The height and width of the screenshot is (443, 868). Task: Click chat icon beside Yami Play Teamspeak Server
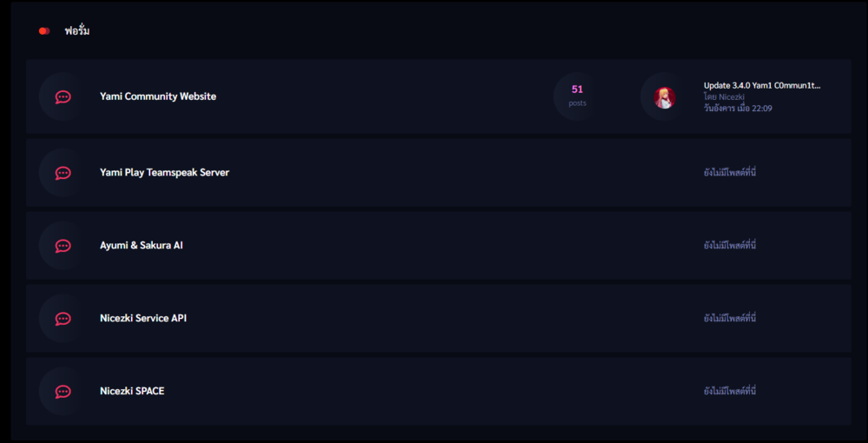point(62,173)
